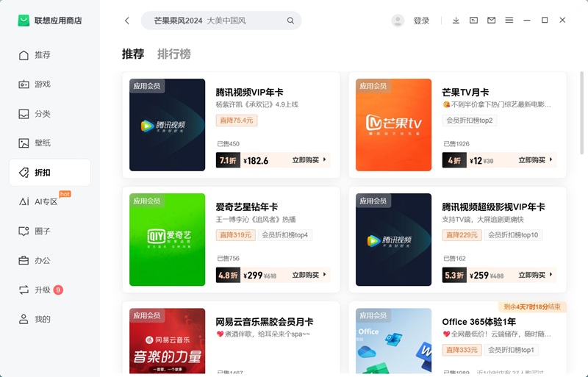Open 游戏 section label in sidebar
Viewport: 588px width, 377px height.
[43, 85]
